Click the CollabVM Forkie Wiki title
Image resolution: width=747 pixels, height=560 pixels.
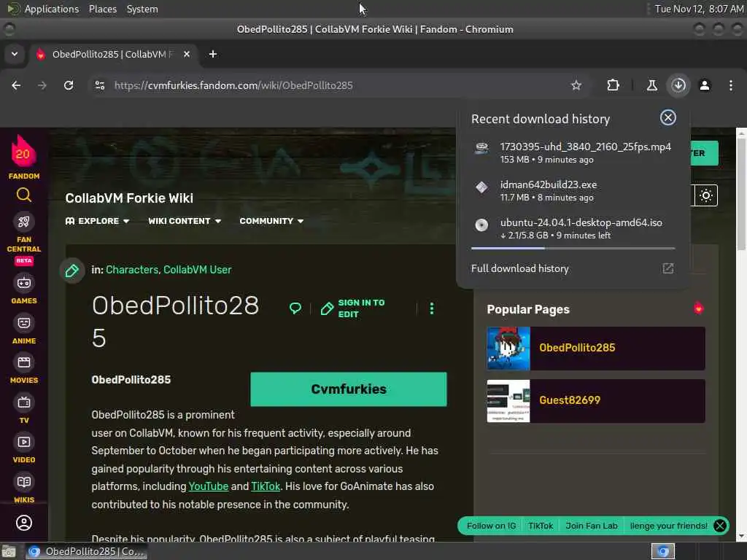pos(129,198)
